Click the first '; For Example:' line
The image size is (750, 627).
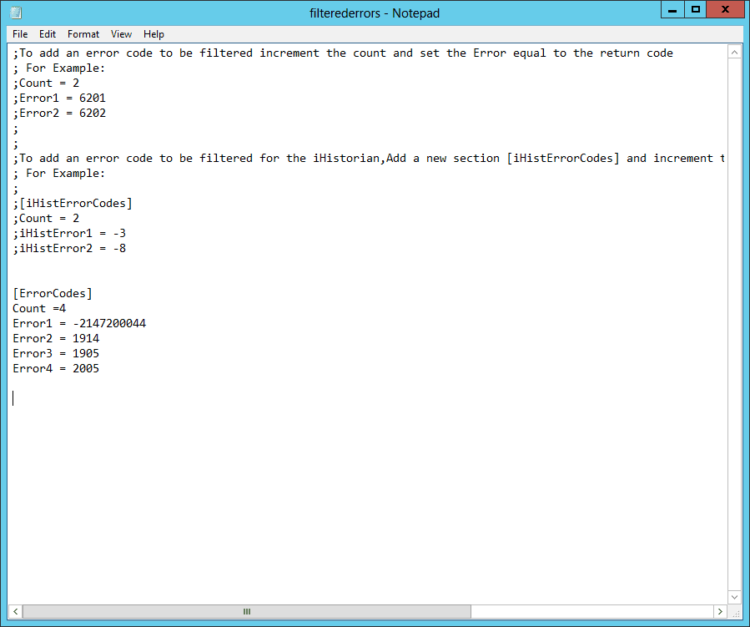point(59,68)
